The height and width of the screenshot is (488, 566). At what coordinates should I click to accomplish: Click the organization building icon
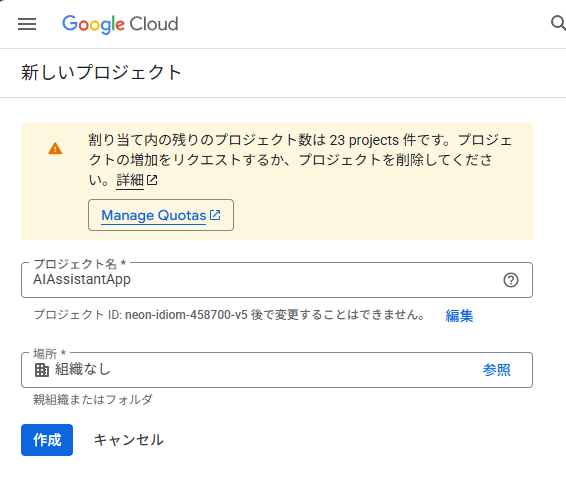tap(42, 370)
